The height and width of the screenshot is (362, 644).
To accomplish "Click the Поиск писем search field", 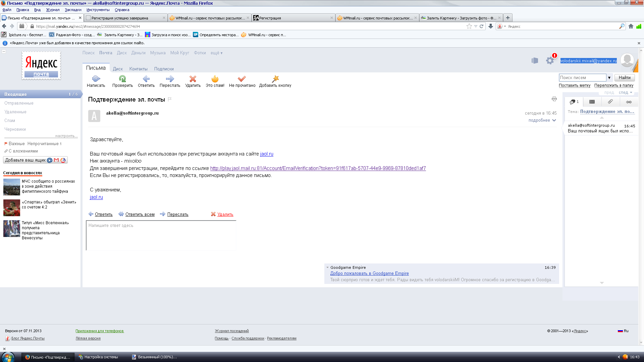I will (x=583, y=78).
